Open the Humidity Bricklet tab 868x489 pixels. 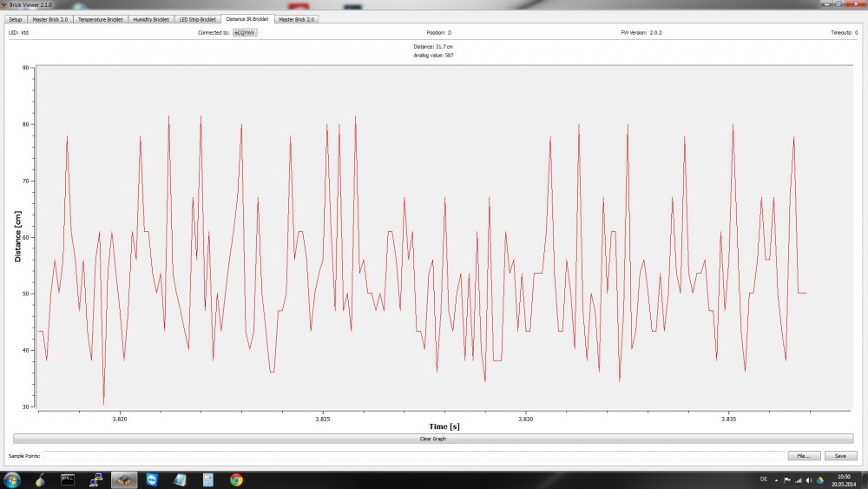[151, 18]
